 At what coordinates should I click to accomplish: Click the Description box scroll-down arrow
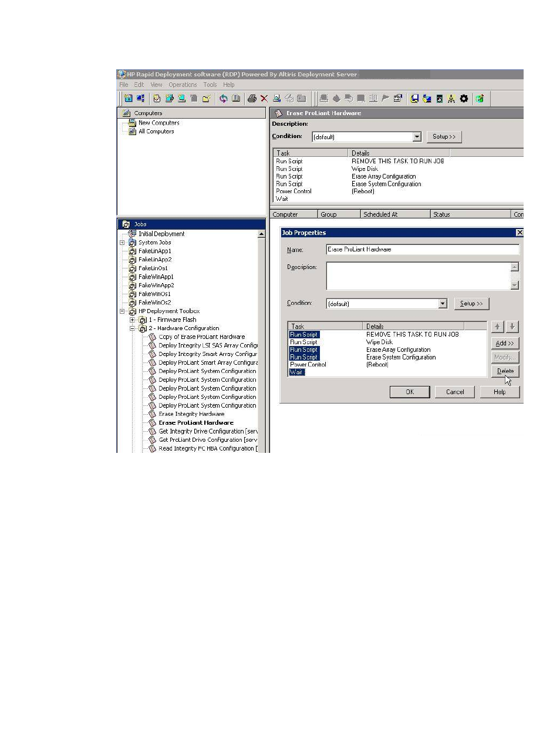point(515,285)
